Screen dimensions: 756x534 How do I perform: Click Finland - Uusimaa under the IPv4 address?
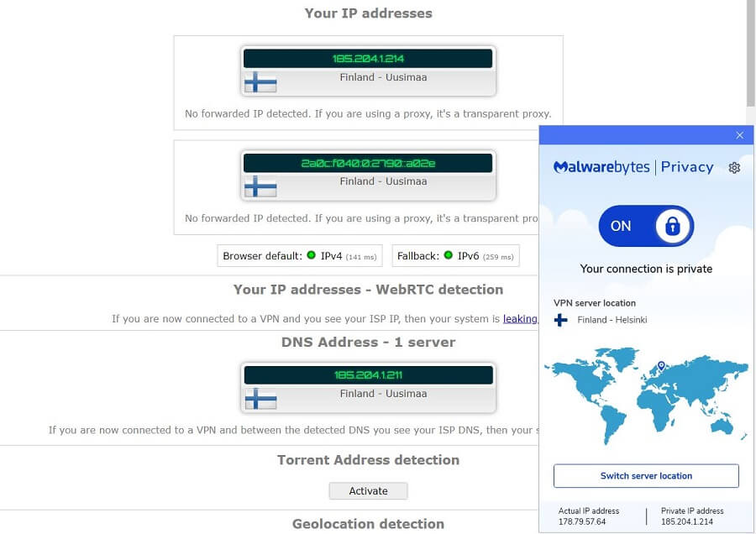pos(383,77)
